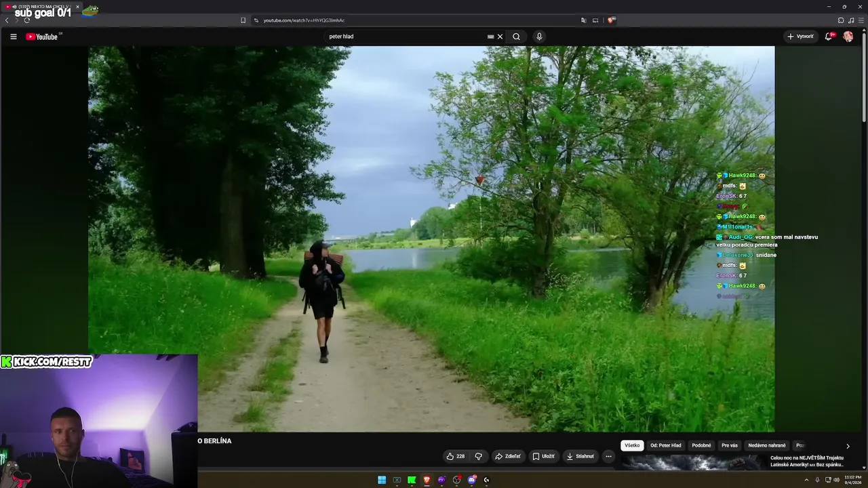The width and height of the screenshot is (868, 488).
Task: Open the taskbar clock and date
Action: pos(853,479)
